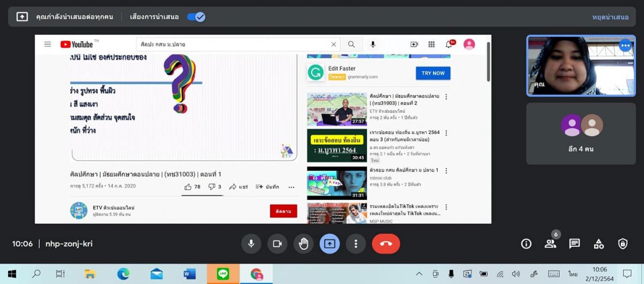This screenshot has width=644, height=284.
Task: Show the meeting participants list
Action: 550,244
